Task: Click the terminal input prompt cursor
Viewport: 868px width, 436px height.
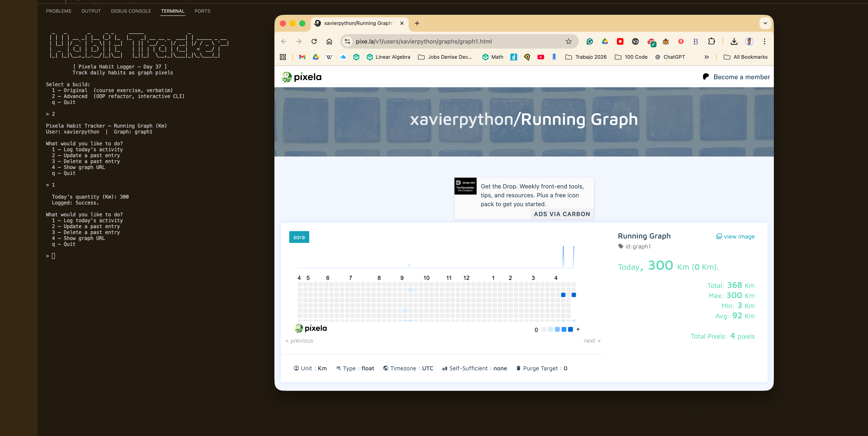Action: 53,256
